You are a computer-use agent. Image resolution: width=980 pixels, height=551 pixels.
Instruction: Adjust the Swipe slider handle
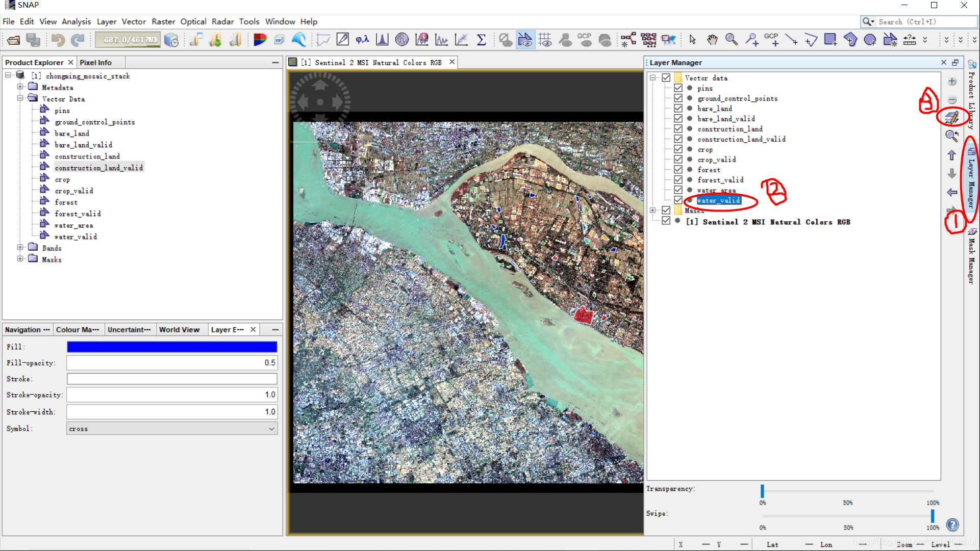[933, 516]
